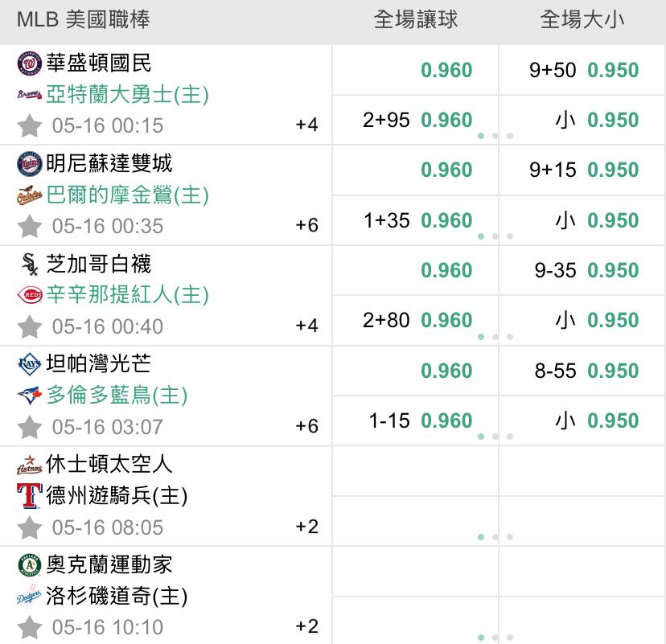Bet over 9+15 at 0.950
The width and height of the screenshot is (666, 644).
582,170
